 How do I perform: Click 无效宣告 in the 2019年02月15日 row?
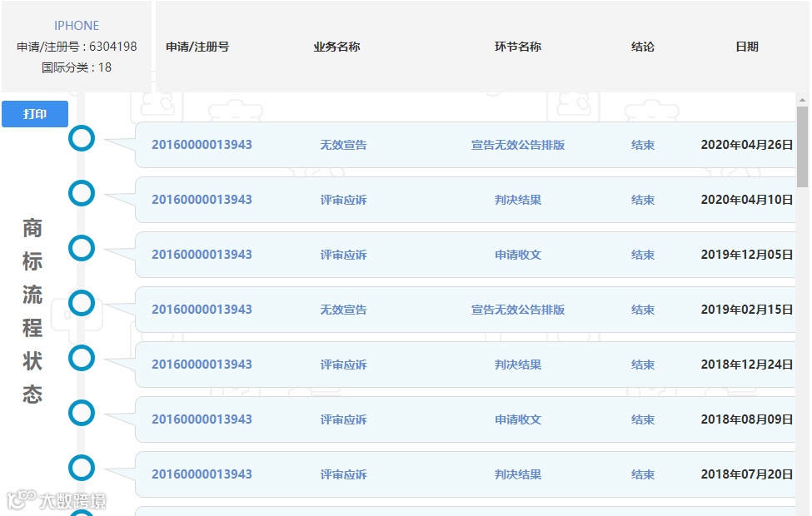pyautogui.click(x=343, y=310)
